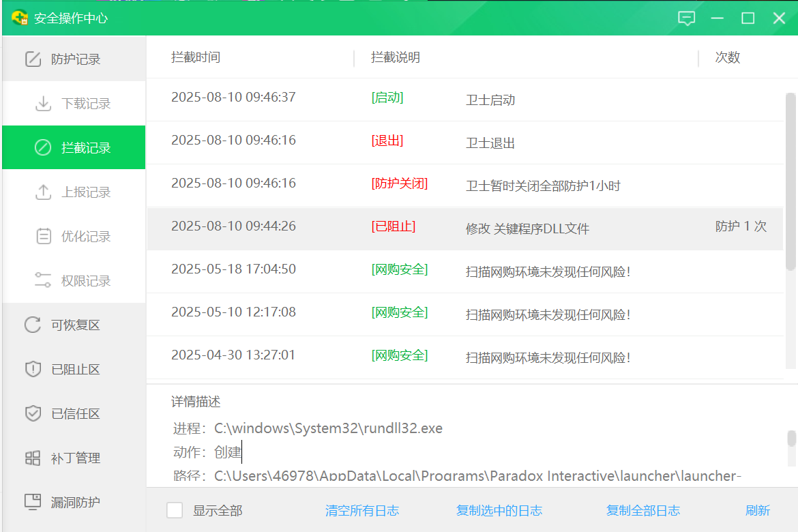Click the feedback message icon in title bar
Viewport: 798px width, 532px height.
click(x=686, y=18)
